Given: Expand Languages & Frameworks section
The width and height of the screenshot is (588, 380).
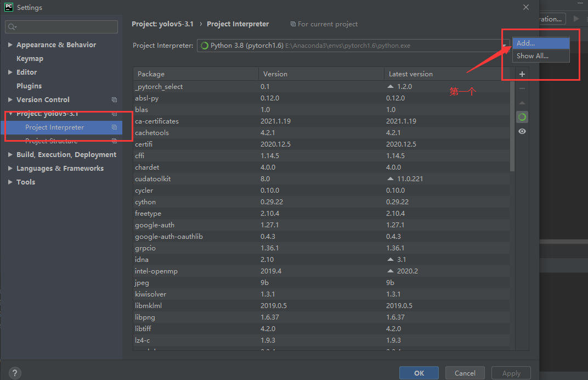Looking at the screenshot, I should click(x=10, y=168).
